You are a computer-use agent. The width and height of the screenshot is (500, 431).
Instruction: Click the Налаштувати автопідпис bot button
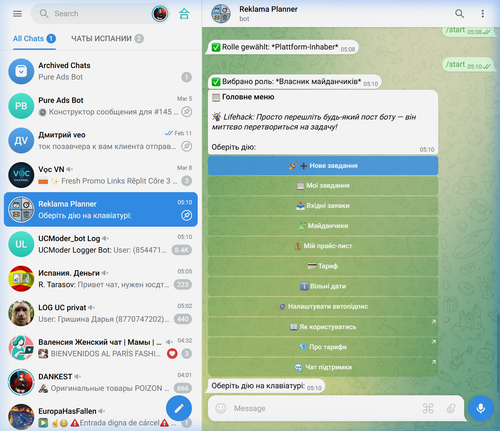tap(323, 307)
